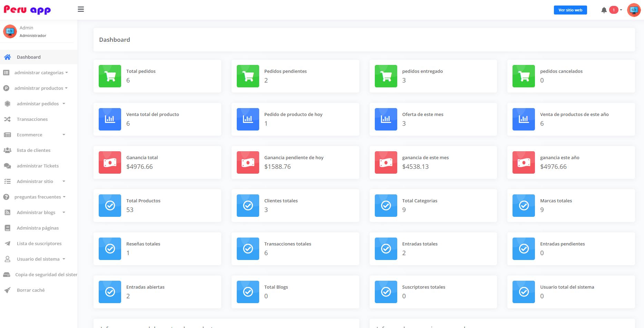Click the Administrador role label
Image resolution: width=644 pixels, height=328 pixels.
(33, 36)
